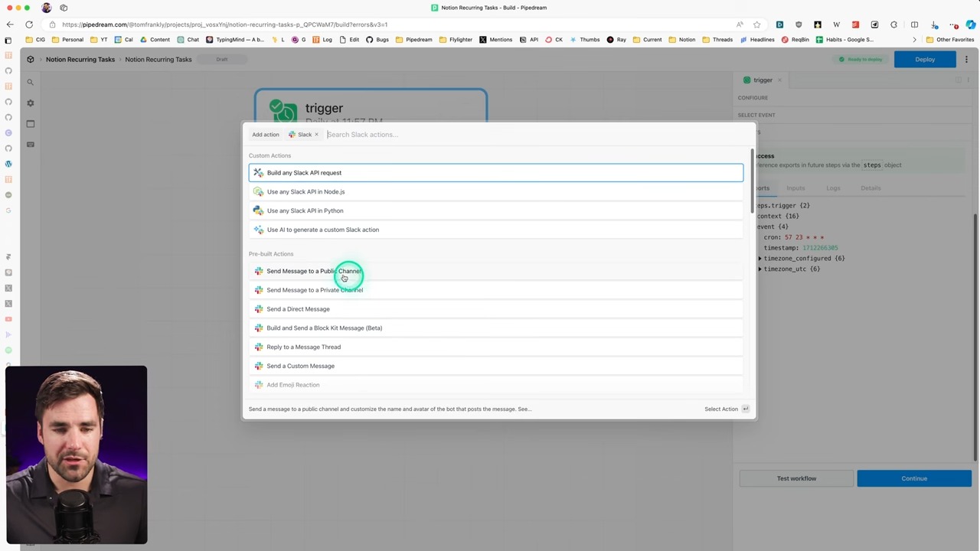Image resolution: width=980 pixels, height=551 pixels.
Task: Click the Deploy button
Action: [925, 59]
